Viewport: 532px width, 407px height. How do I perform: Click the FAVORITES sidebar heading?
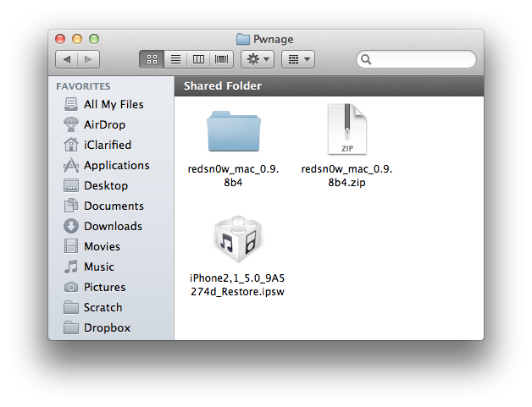tap(83, 86)
